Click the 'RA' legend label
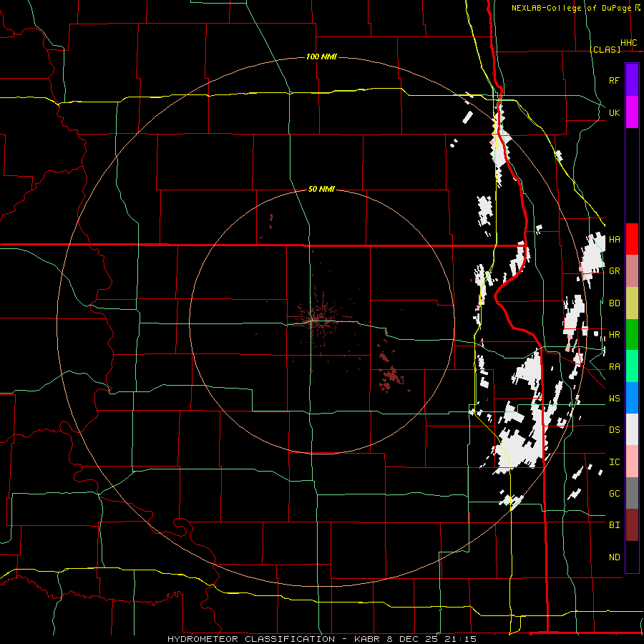The width and height of the screenshot is (644, 644). click(614, 367)
